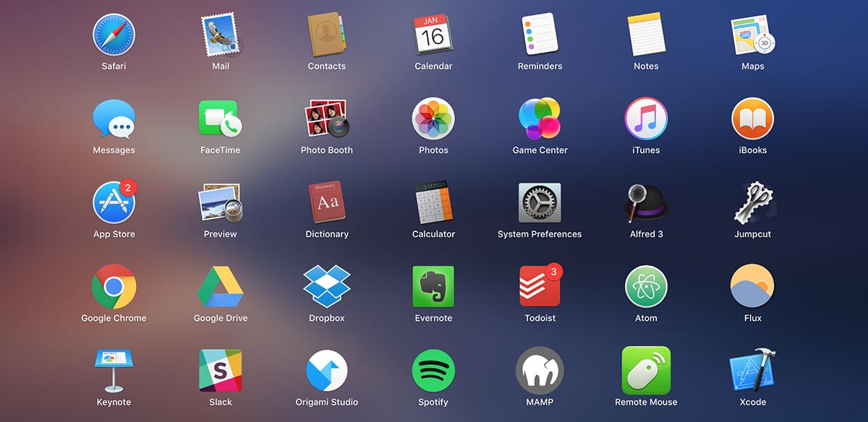Open the Atom editor
This screenshot has height=422, width=868.
646,286
